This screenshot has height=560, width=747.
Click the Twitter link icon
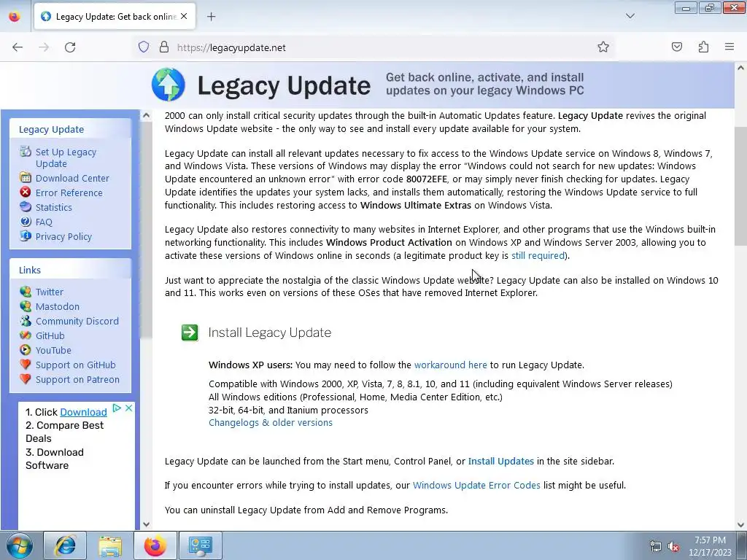[x=26, y=291]
